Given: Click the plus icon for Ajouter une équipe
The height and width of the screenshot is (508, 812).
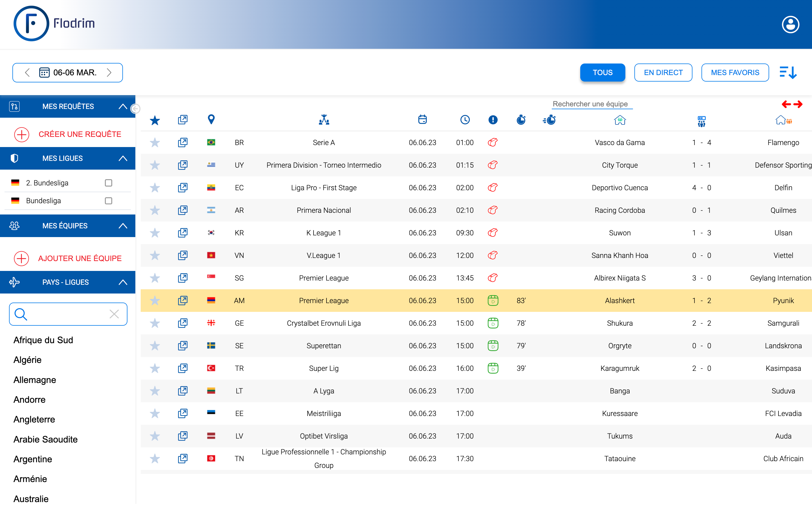Looking at the screenshot, I should (x=21, y=258).
